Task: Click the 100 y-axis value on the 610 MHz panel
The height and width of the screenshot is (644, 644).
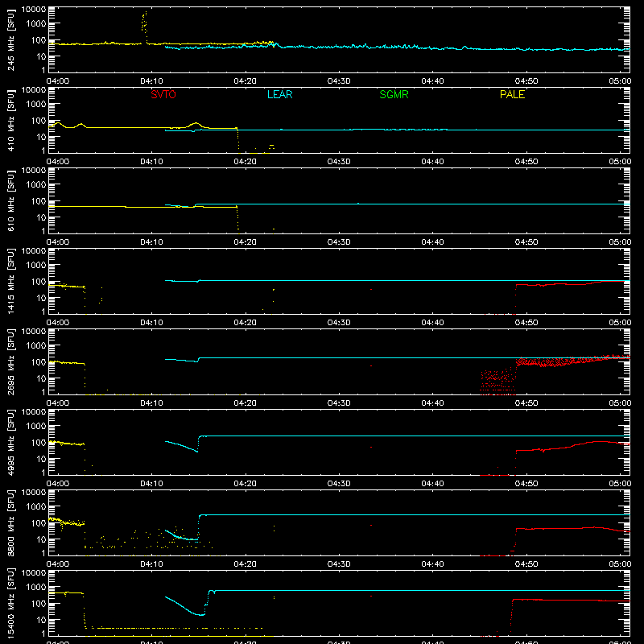Action: coord(39,200)
